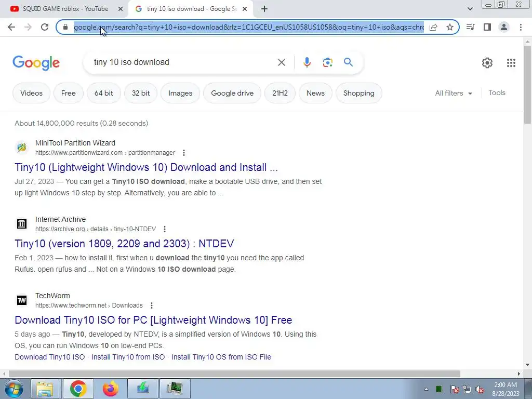Run search with magnifier icon
532x399 pixels.
[348, 62]
